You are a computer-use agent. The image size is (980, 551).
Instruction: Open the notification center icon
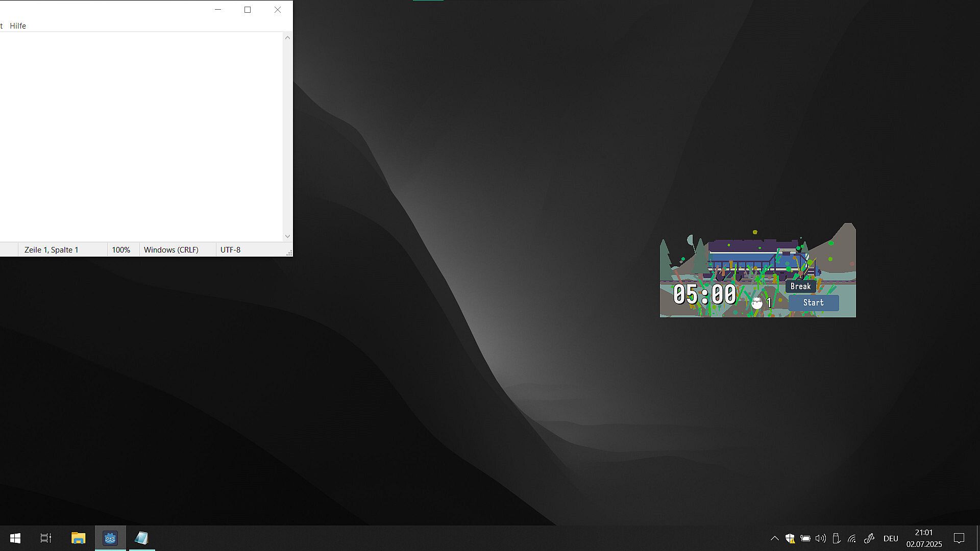pos(959,538)
